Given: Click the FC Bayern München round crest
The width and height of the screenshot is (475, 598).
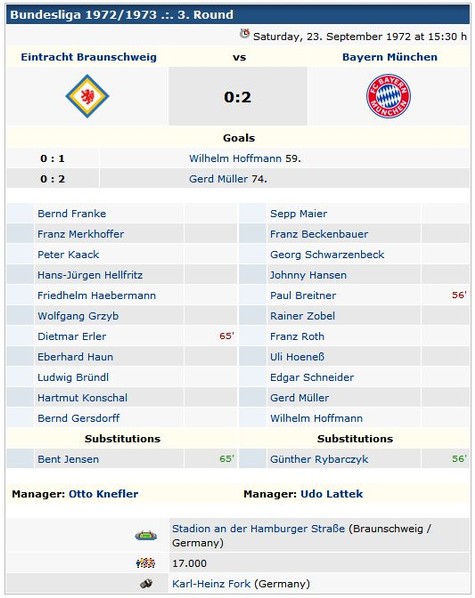Looking at the screenshot, I should (x=388, y=96).
